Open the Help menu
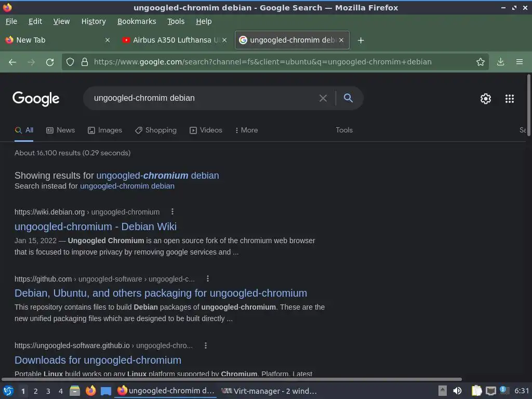 click(x=204, y=21)
